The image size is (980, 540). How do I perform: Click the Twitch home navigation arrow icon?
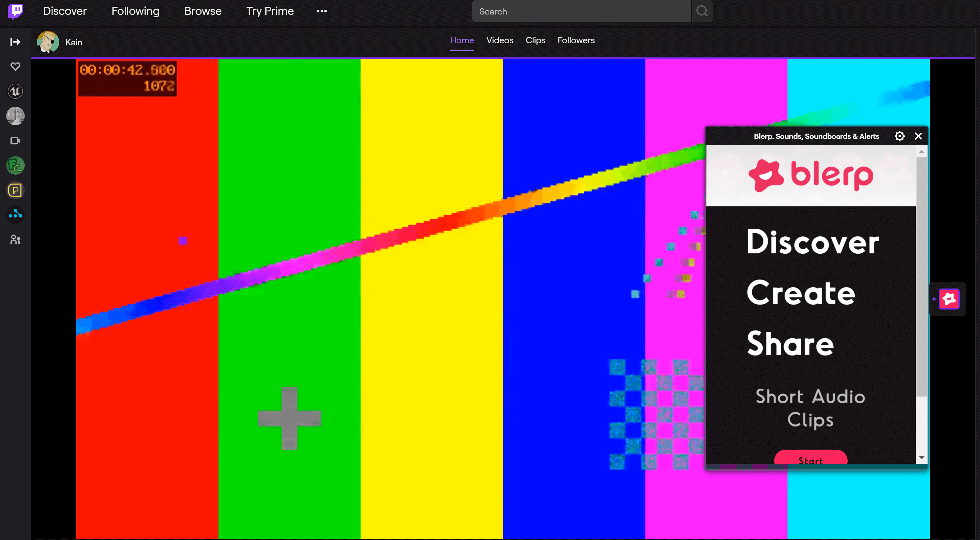tap(15, 42)
